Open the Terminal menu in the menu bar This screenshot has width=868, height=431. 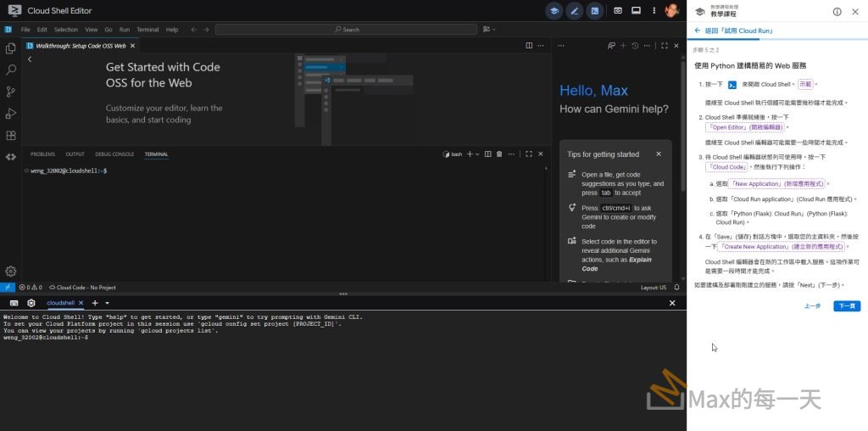tap(147, 30)
